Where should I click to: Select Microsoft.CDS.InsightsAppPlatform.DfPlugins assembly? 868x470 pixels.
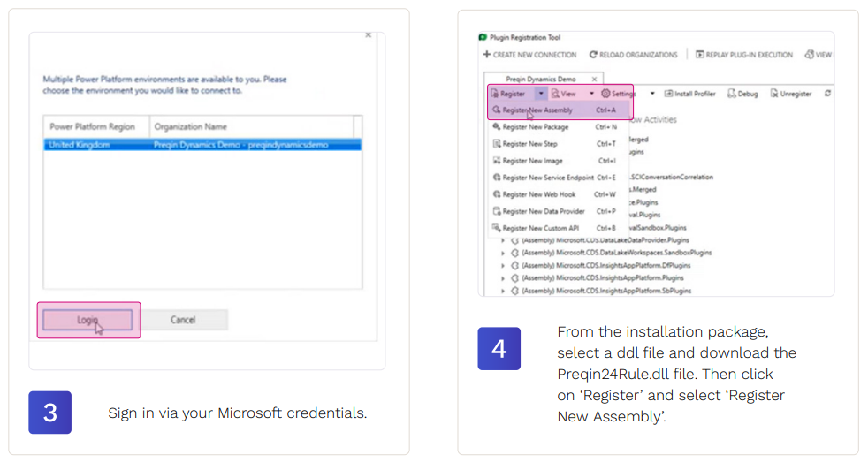point(605,265)
